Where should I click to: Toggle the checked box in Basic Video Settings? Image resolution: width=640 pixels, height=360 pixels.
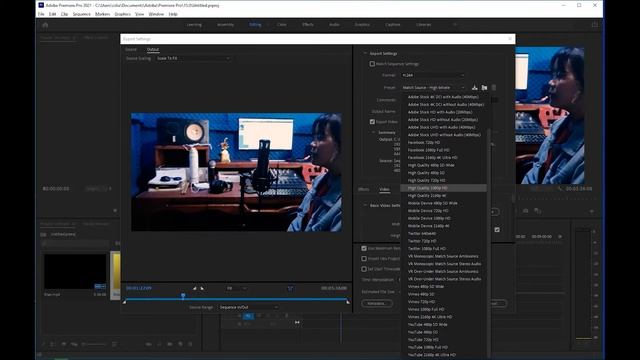tap(497, 230)
